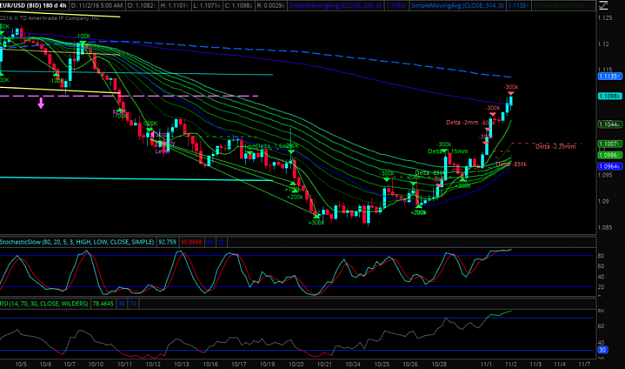This screenshot has height=369, width=625.
Task: Click the date value 11/2/16 5:00 AM
Action: click(97, 6)
